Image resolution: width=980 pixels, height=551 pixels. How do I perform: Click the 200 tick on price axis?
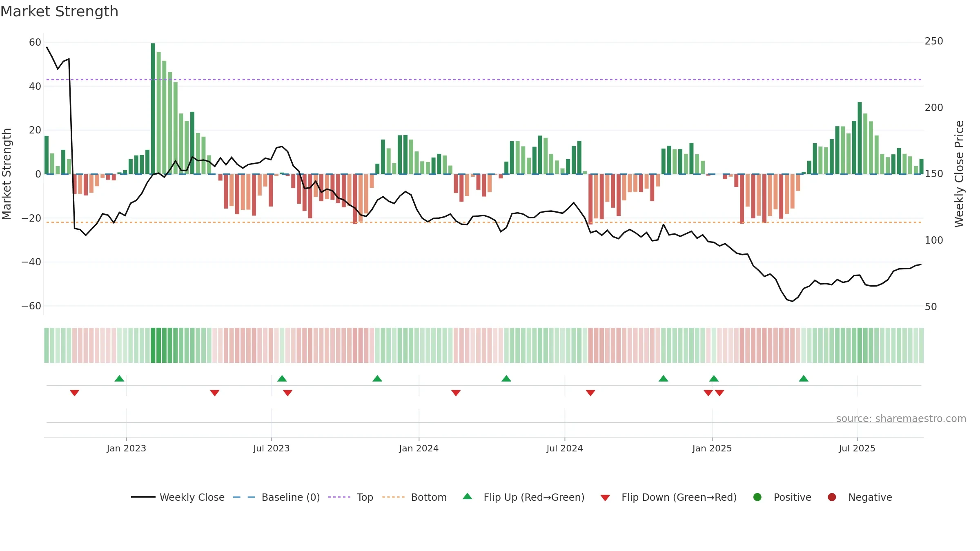934,107
